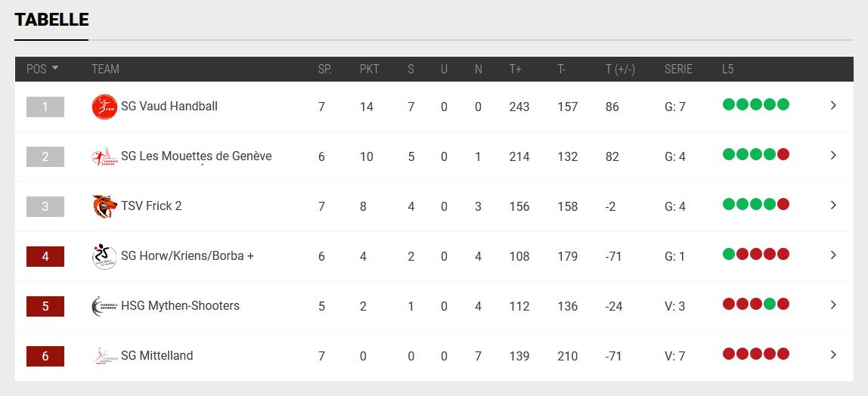Click the SG Mittelland team logo
Screen dimensions: 868x396
(104, 356)
